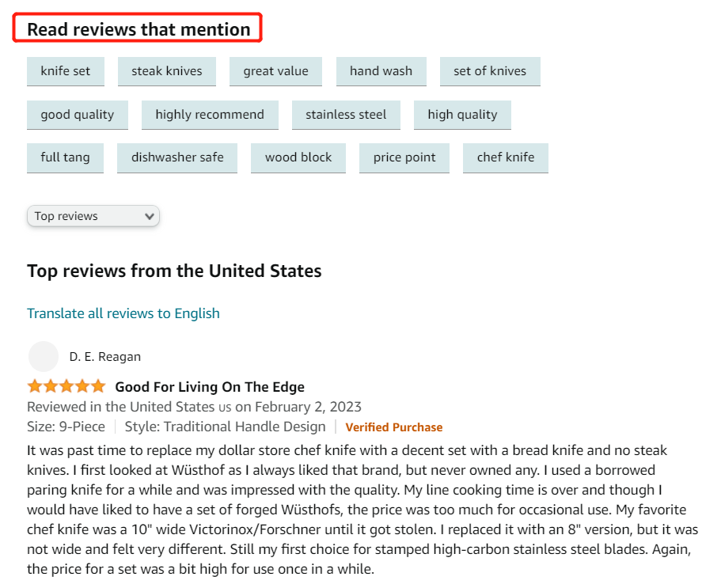Select 'highly recommend' review tag
Screen dimensions: 721x588
[210, 115]
